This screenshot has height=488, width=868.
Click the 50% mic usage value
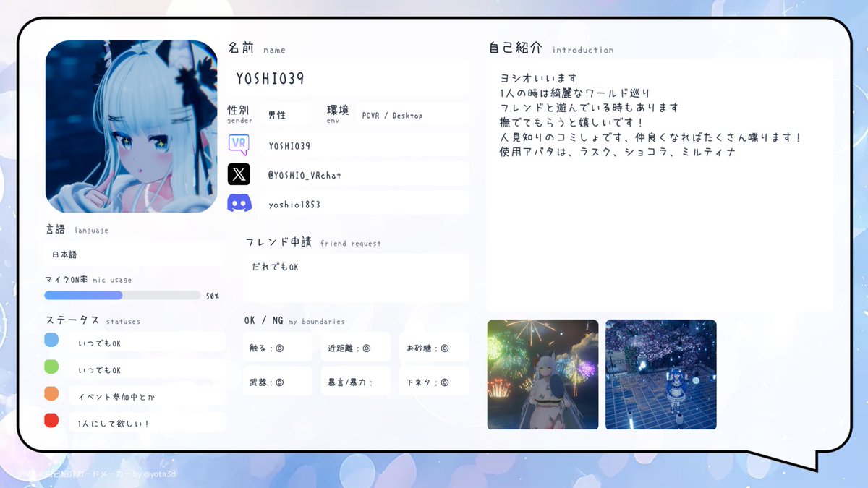(x=213, y=296)
